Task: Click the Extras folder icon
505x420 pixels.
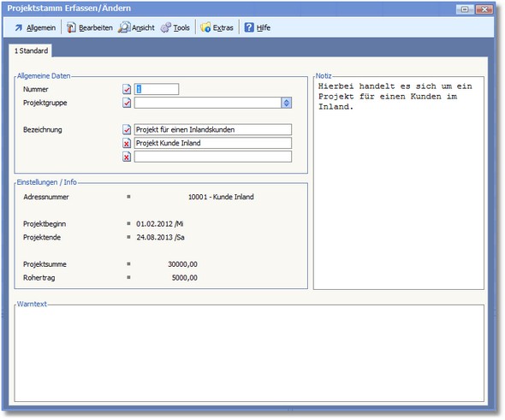Action: pos(205,27)
